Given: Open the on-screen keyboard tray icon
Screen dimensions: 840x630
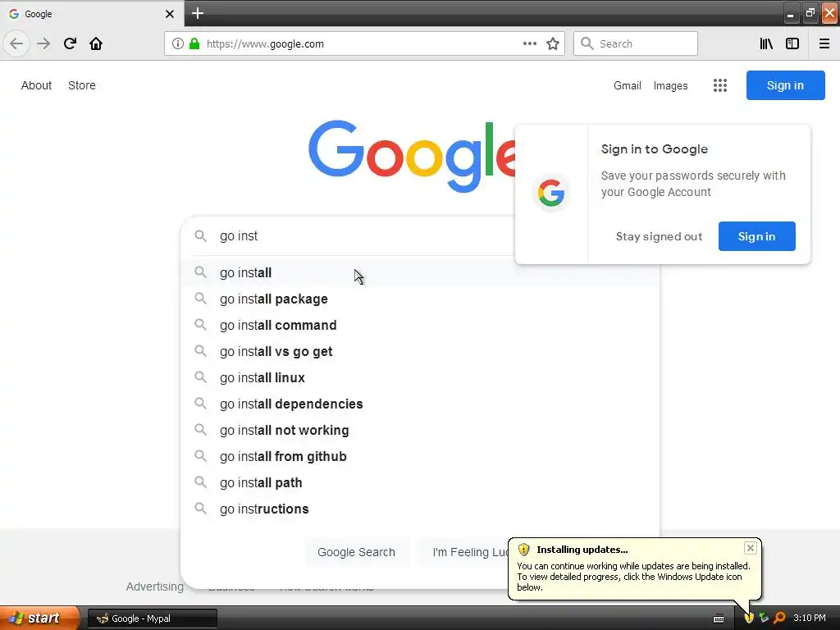Looking at the screenshot, I should (719, 619).
